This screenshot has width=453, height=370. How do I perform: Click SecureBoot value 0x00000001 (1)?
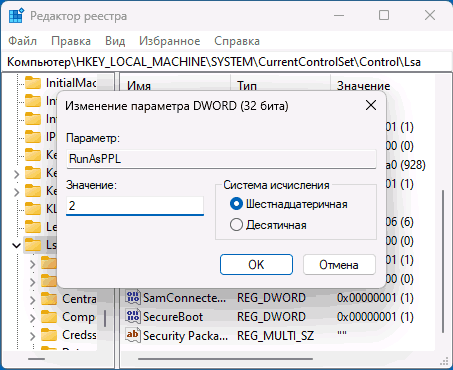pyautogui.click(x=375, y=317)
